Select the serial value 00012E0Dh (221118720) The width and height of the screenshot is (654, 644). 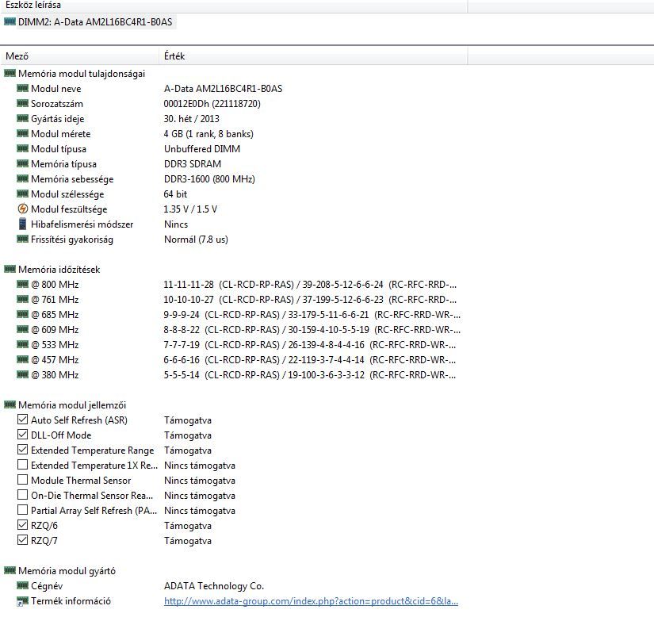click(x=212, y=104)
